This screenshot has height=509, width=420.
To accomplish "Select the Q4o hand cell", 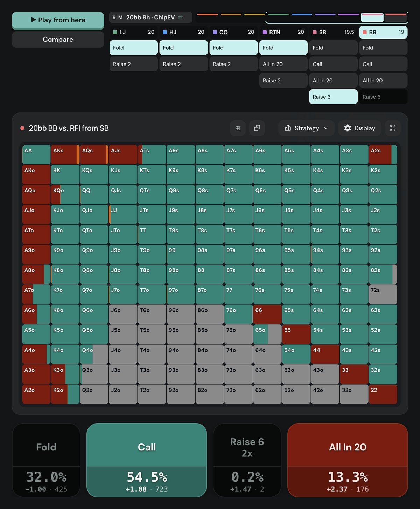I will click(x=94, y=354).
